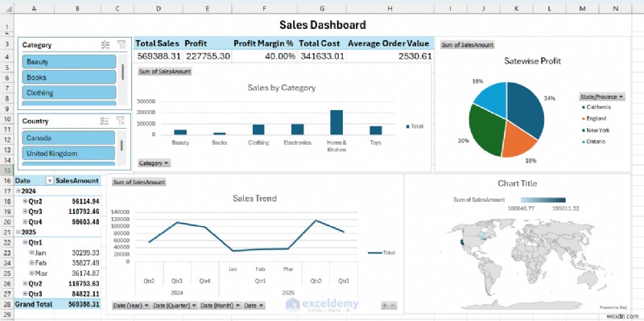
Task: Toggle multi-select in Country slicer
Action: click(105, 121)
